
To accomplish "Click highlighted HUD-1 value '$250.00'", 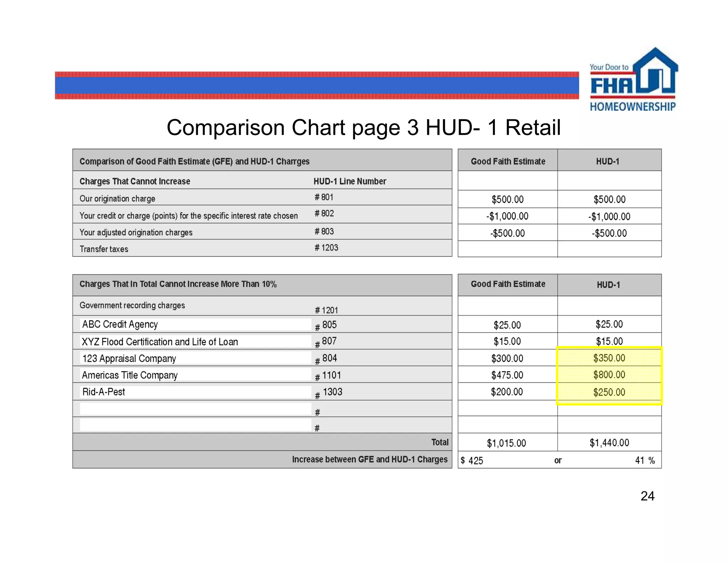I will (609, 392).
